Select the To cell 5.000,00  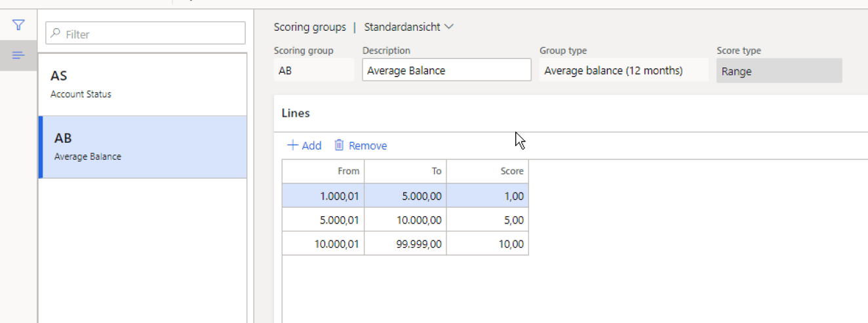405,196
